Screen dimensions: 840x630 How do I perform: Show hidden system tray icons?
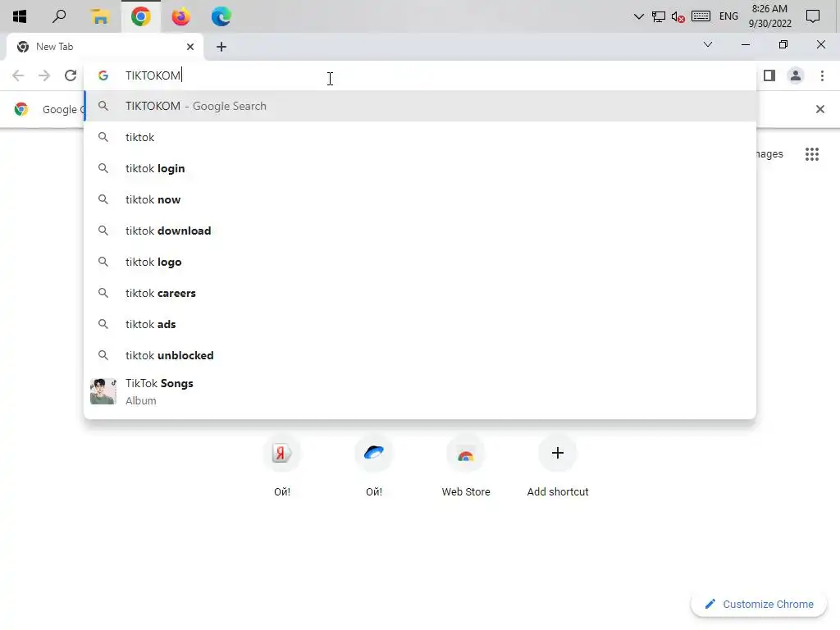pos(638,16)
